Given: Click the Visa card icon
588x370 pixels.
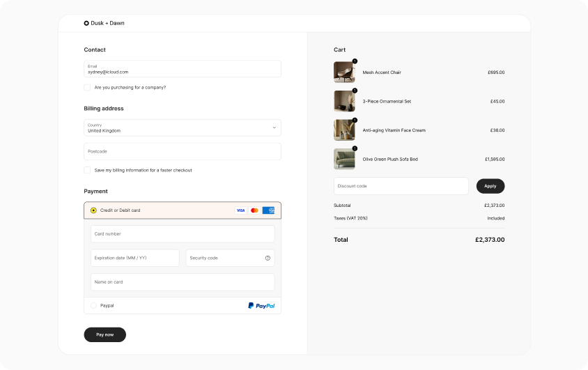Looking at the screenshot, I should click(x=240, y=210).
